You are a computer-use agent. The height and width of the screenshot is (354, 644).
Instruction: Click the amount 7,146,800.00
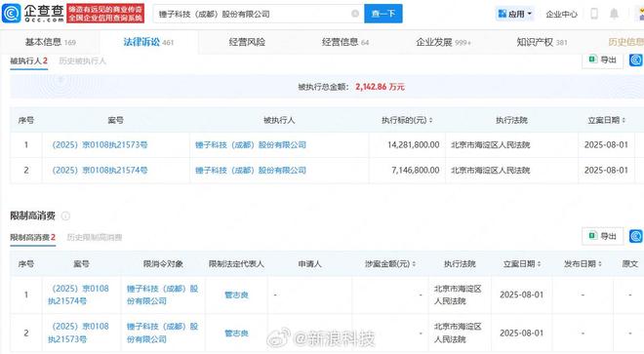(x=416, y=170)
